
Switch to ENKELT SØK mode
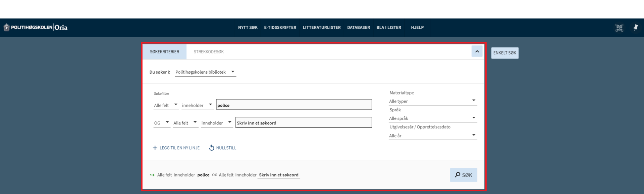[x=505, y=53]
